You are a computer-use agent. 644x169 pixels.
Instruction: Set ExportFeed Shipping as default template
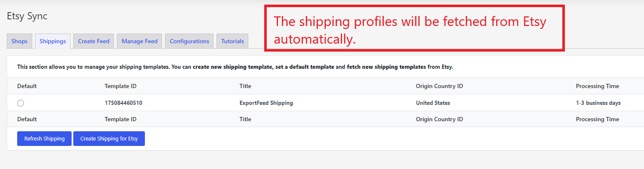click(x=21, y=103)
